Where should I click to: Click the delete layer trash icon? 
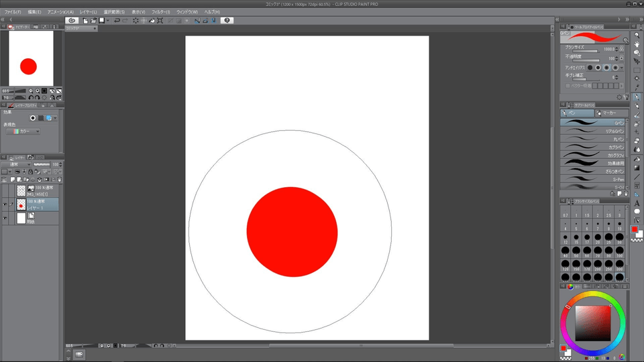(60, 180)
